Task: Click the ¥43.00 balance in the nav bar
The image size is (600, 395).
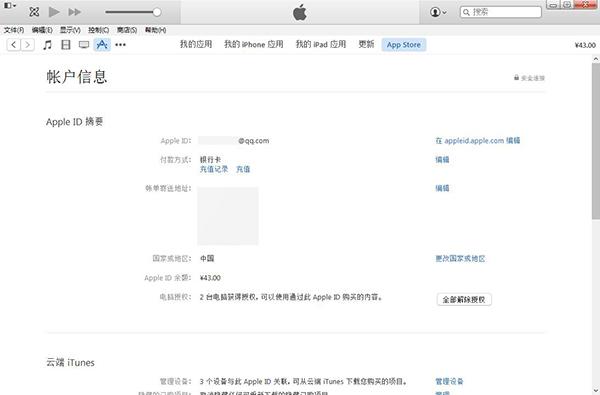Action: pyautogui.click(x=585, y=45)
